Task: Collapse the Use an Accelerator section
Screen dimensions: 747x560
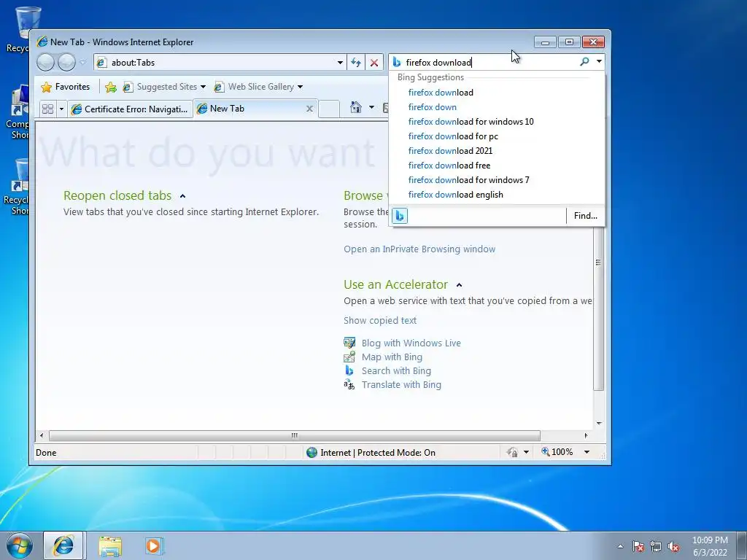Action: point(460,285)
